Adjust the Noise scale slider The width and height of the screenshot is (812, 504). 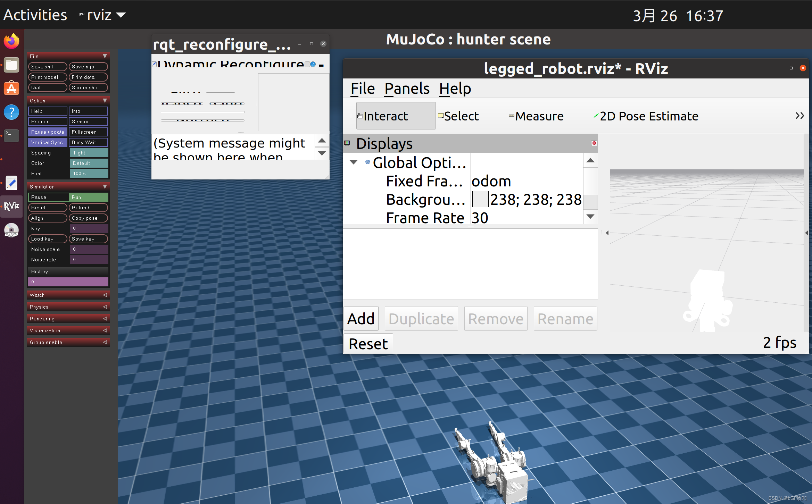tap(89, 249)
